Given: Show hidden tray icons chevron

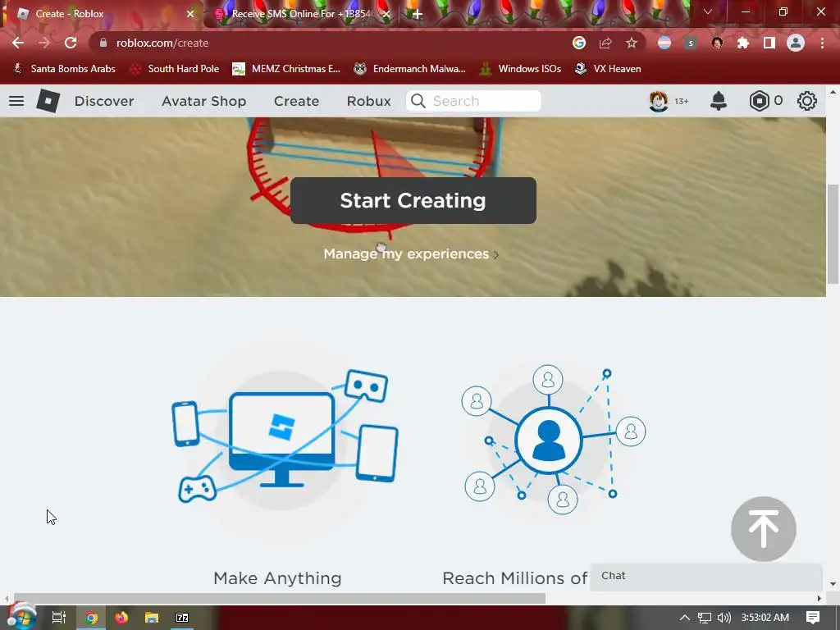Looking at the screenshot, I should point(685,618).
